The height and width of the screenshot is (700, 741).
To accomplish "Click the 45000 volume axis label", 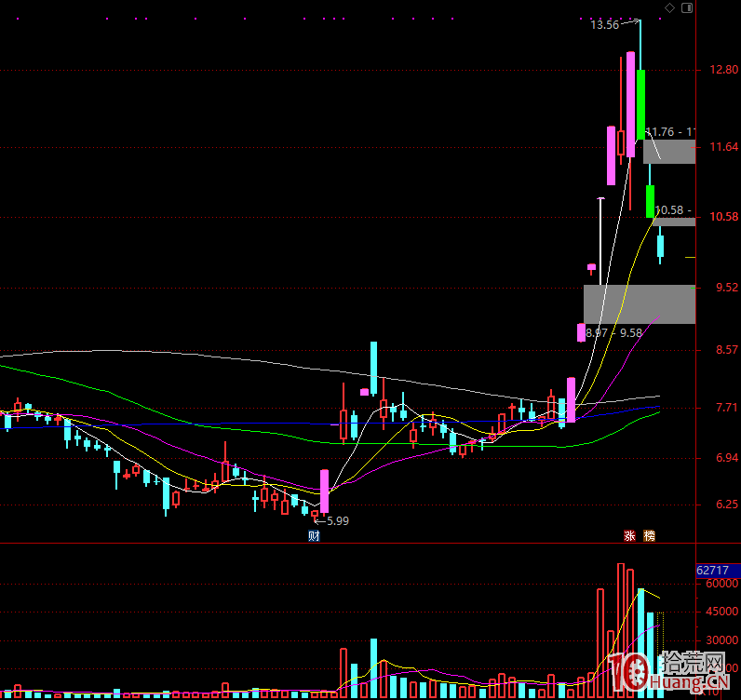I will pyautogui.click(x=721, y=612).
